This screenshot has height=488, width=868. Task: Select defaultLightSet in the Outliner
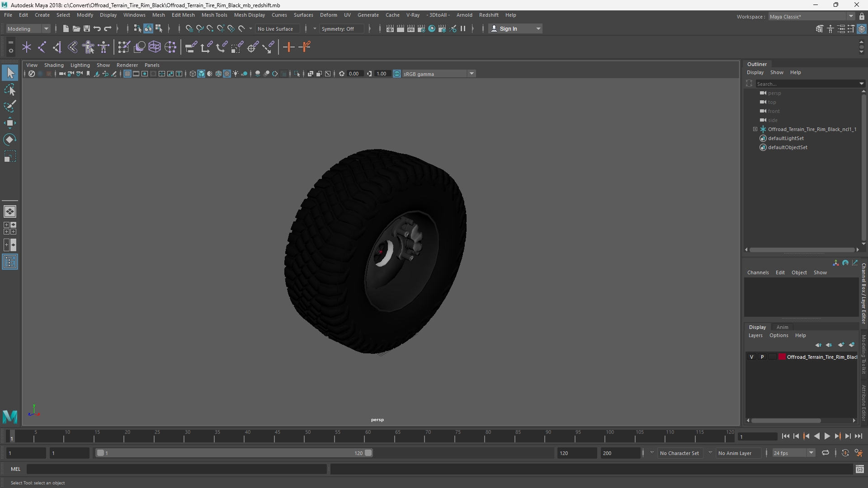pyautogui.click(x=785, y=138)
